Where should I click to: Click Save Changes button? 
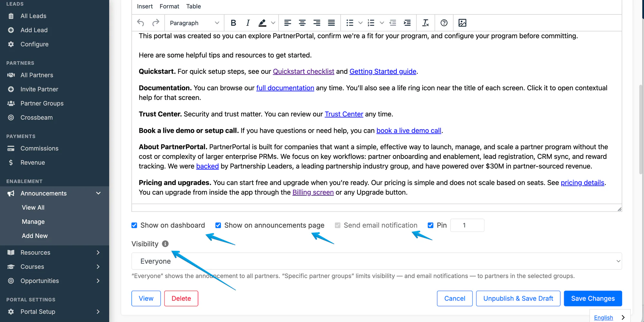point(593,298)
